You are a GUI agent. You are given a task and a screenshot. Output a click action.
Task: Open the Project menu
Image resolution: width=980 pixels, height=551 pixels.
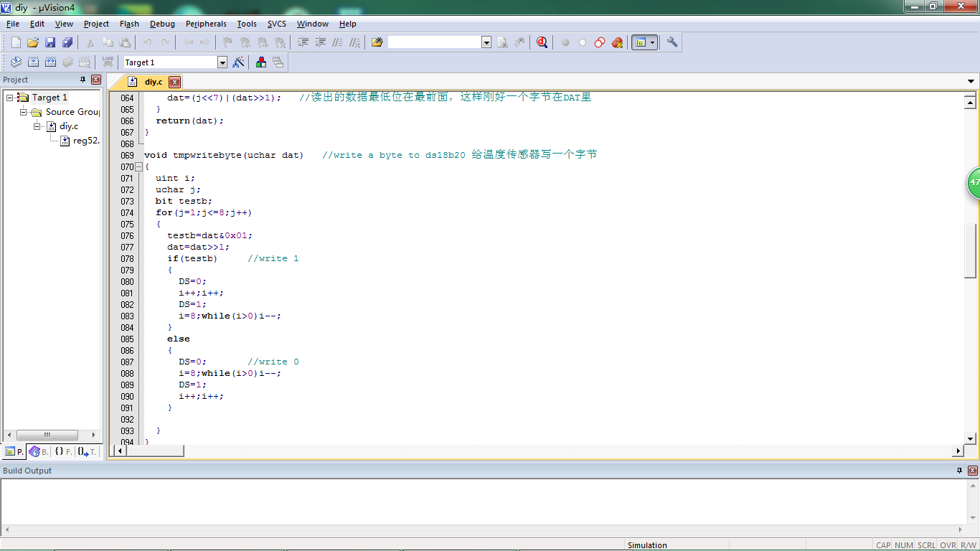96,24
